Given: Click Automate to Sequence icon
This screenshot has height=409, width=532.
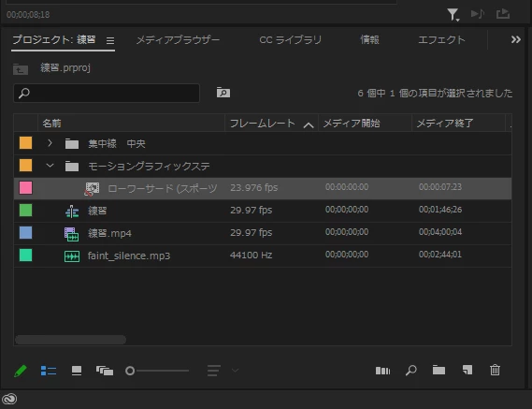Looking at the screenshot, I should pos(382,371).
